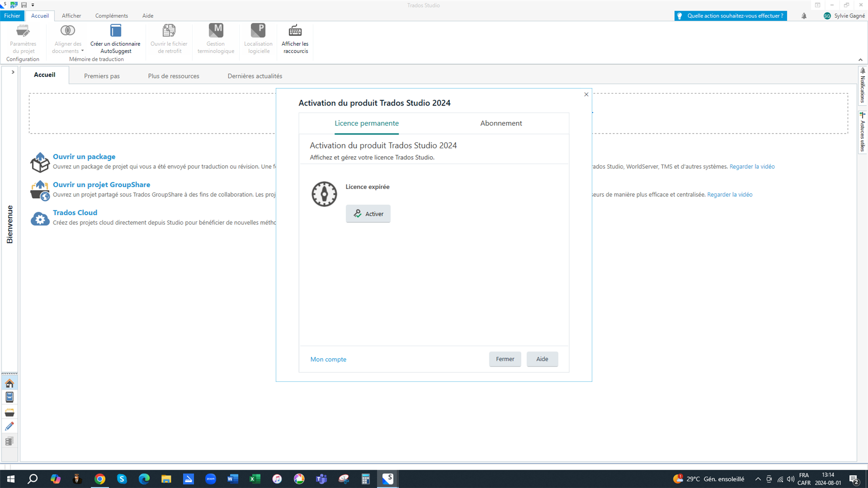Open Zoom from the taskbar

[x=210, y=479]
